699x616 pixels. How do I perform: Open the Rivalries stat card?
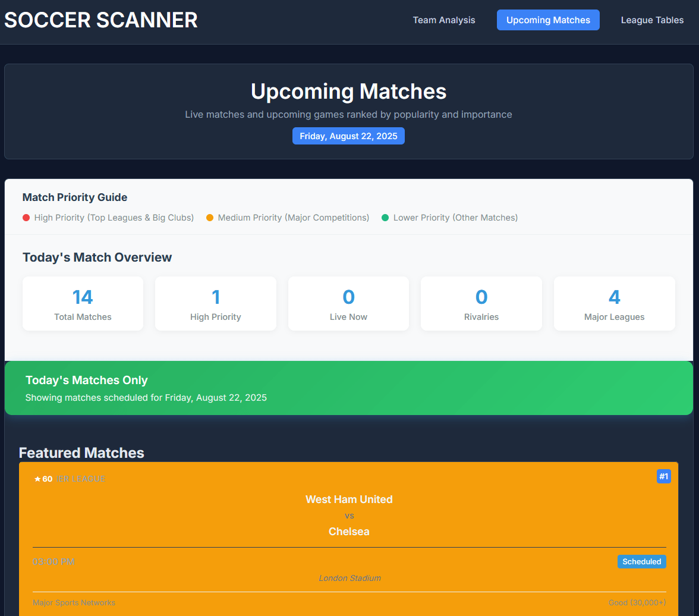[481, 303]
